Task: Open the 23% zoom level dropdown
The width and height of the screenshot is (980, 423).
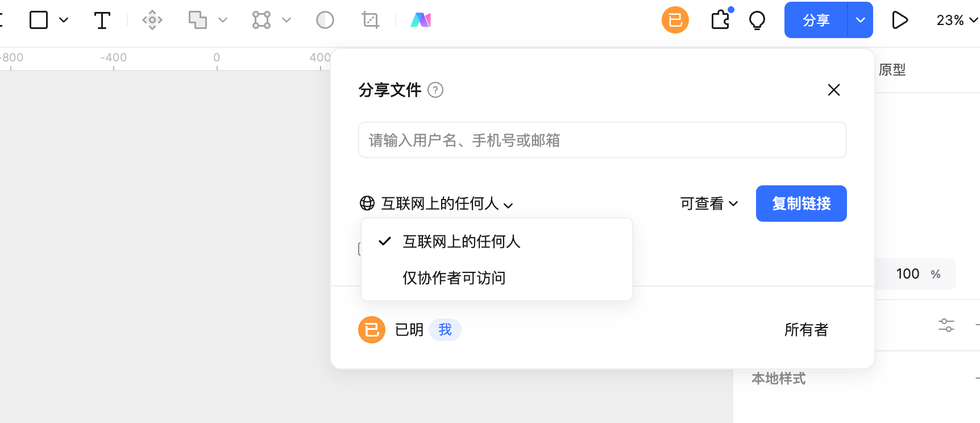Action: [957, 20]
